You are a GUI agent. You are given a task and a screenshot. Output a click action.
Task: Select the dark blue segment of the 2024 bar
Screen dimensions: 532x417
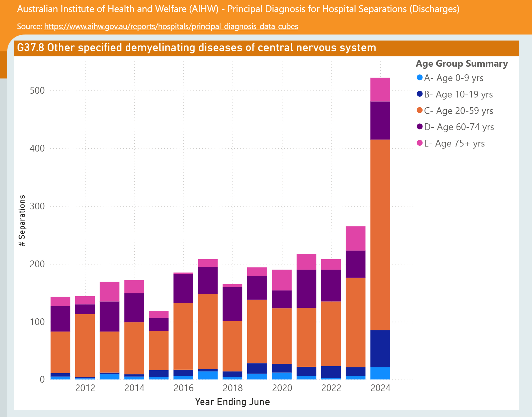click(380, 349)
